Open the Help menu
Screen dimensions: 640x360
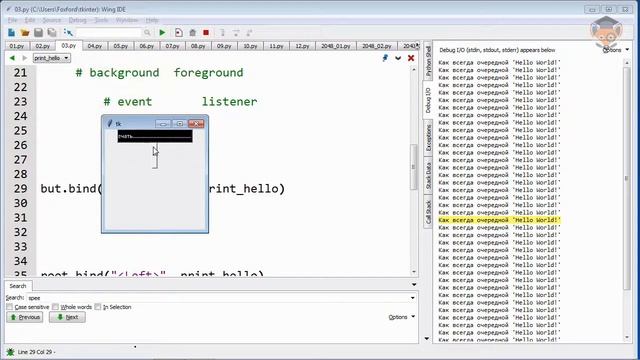[152, 20]
